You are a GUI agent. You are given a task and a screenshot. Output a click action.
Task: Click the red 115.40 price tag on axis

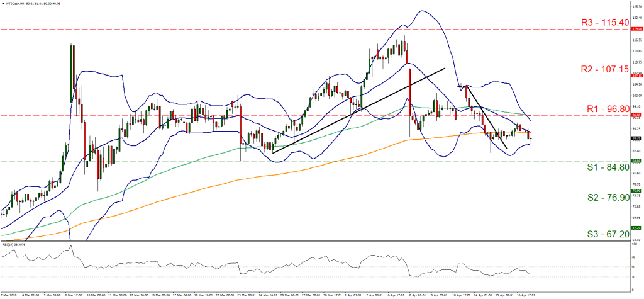[x=635, y=29]
